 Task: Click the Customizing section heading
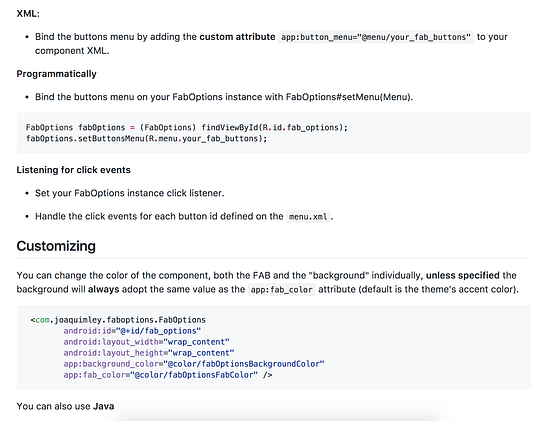(56, 246)
